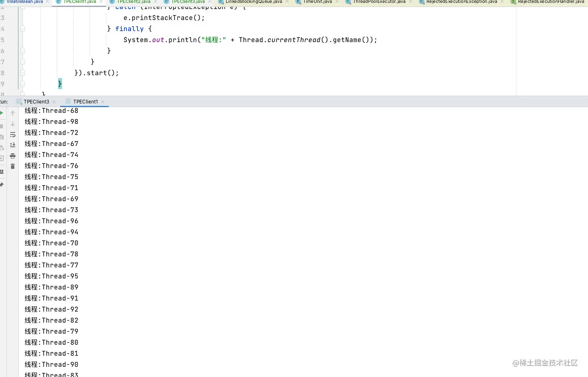Click console line 线程:Thread-91
The height and width of the screenshot is (377, 588).
click(52, 298)
